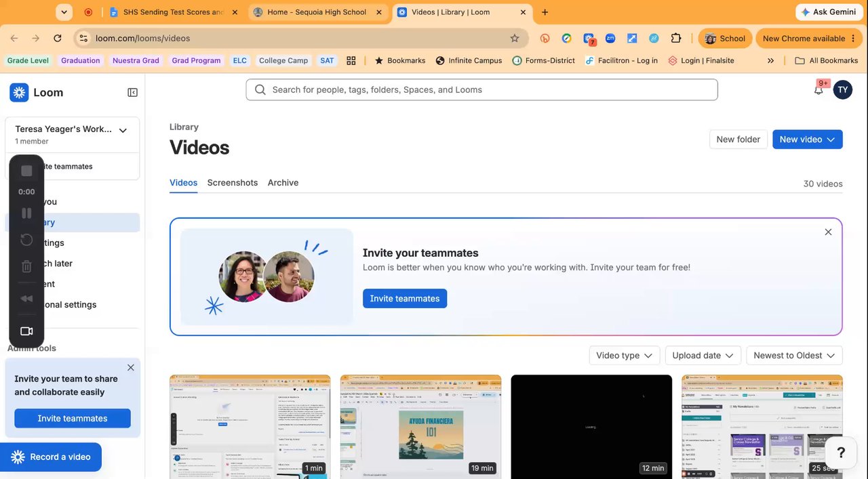Click the extension icon with the 7 badge

coord(589,39)
